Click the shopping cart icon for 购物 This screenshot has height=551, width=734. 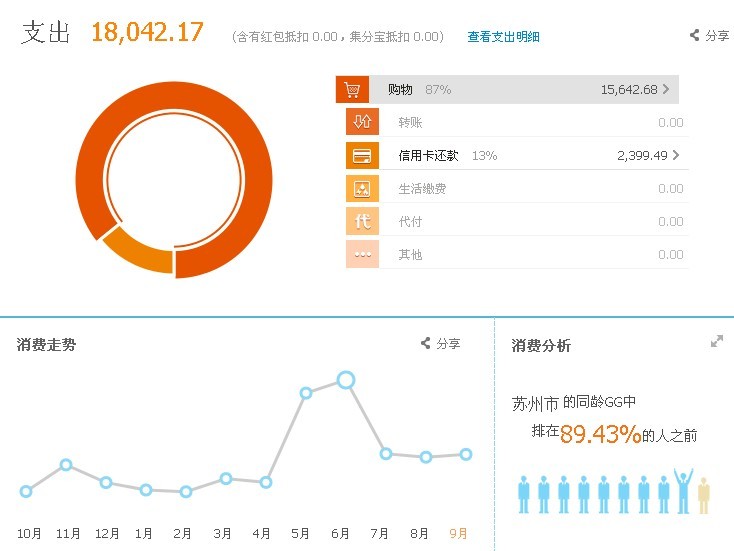(351, 90)
